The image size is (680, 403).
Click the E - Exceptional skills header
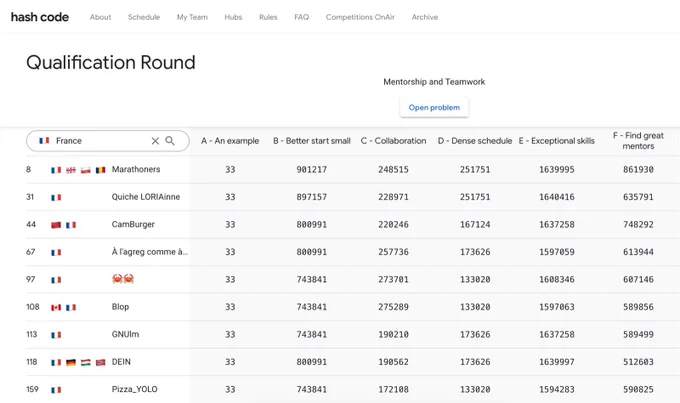click(x=556, y=141)
